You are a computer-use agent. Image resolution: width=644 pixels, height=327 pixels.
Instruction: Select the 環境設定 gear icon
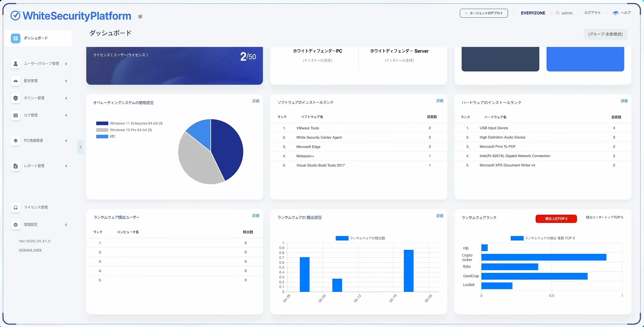15,224
